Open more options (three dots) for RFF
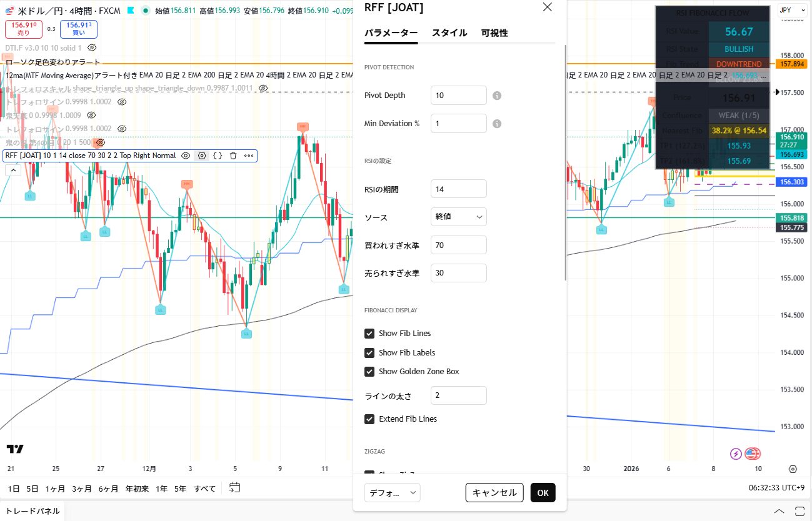The width and height of the screenshot is (812, 521). click(x=249, y=156)
